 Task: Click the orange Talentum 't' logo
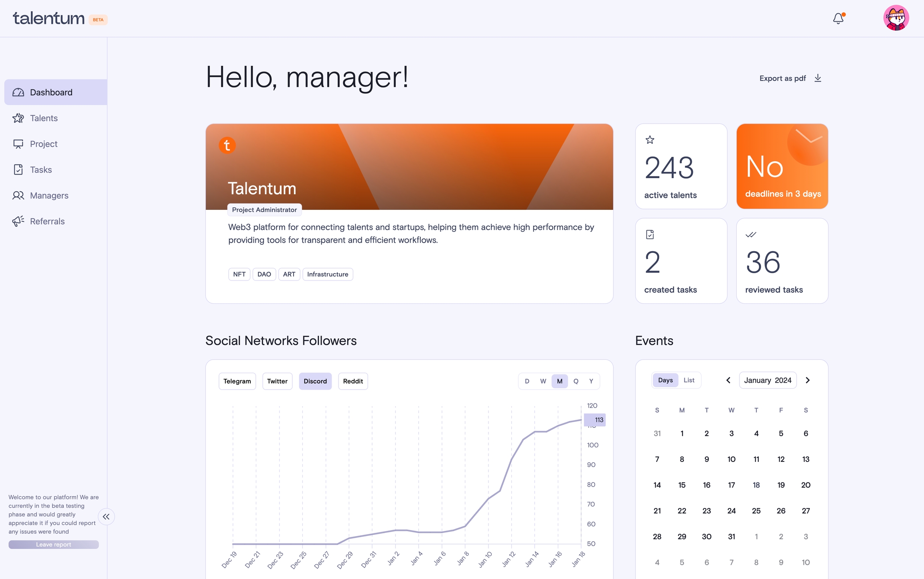(x=227, y=145)
